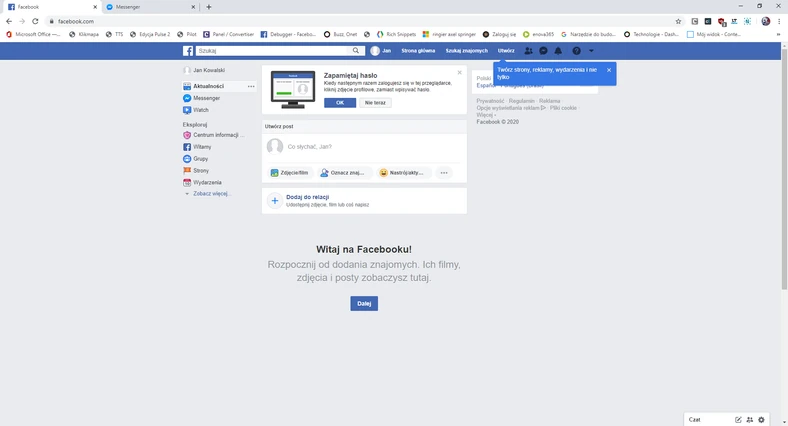
Task: Open Aktualności in left sidebar
Action: [209, 86]
